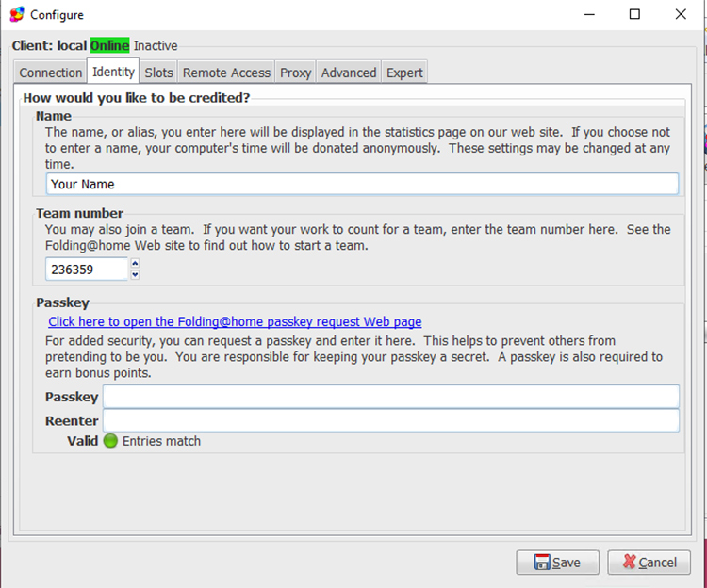Open the Advanced tab

tap(349, 73)
